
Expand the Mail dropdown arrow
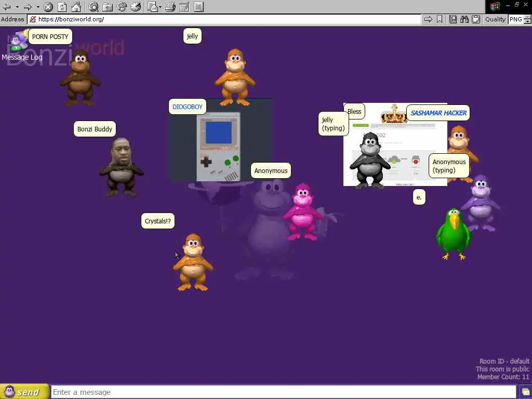[x=160, y=6]
